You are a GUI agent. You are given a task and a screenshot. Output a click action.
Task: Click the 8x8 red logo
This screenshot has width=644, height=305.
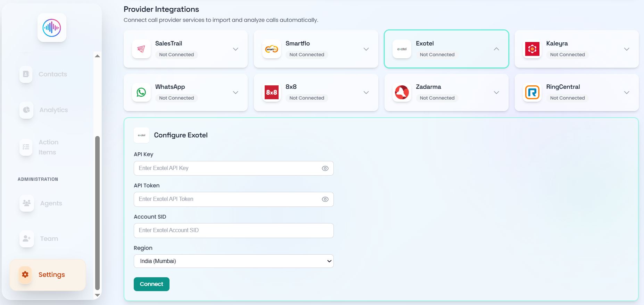(x=272, y=92)
